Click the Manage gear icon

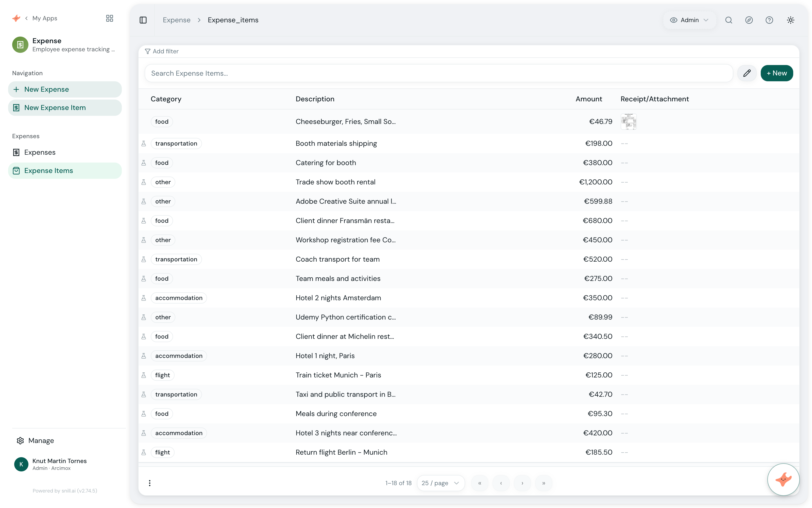(20, 440)
